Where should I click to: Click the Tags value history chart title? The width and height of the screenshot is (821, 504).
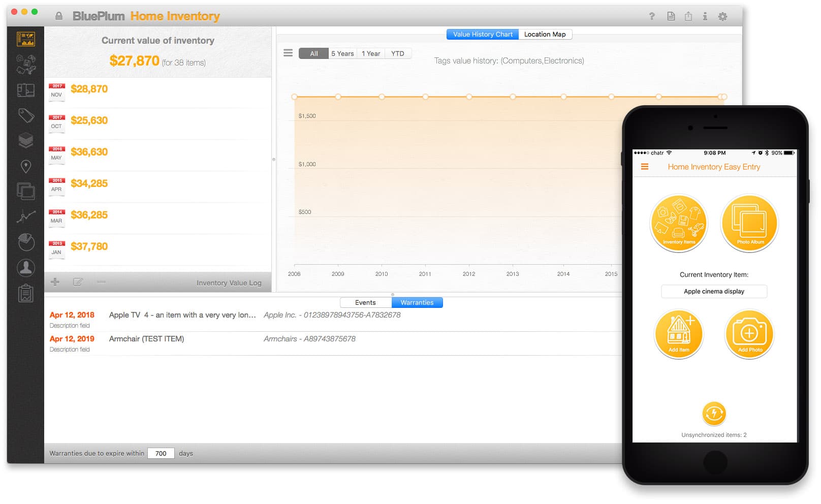(x=509, y=60)
